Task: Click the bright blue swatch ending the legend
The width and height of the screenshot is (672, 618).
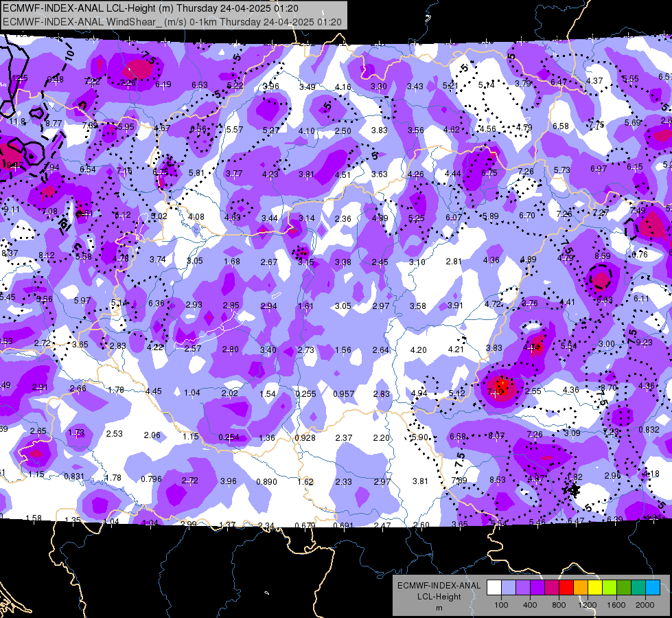Action: pos(653,588)
